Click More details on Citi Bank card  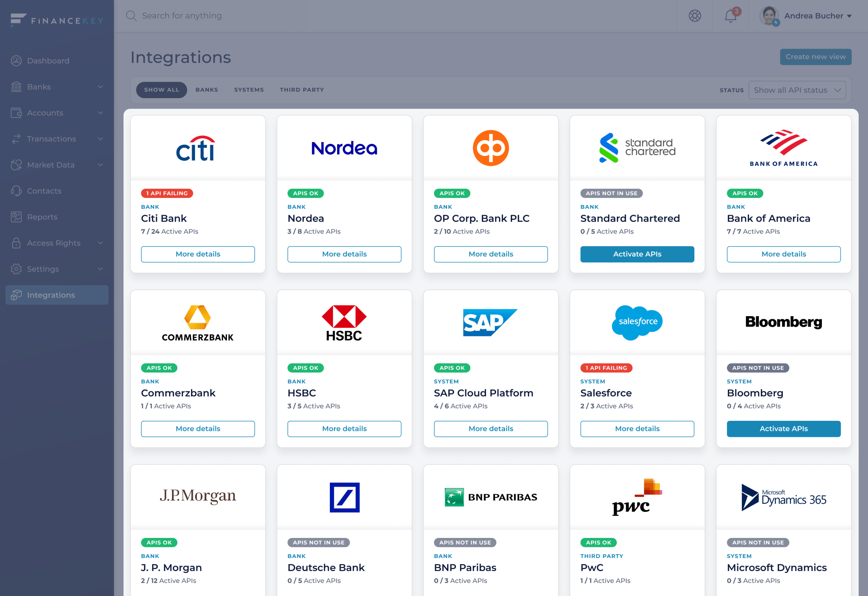198,254
